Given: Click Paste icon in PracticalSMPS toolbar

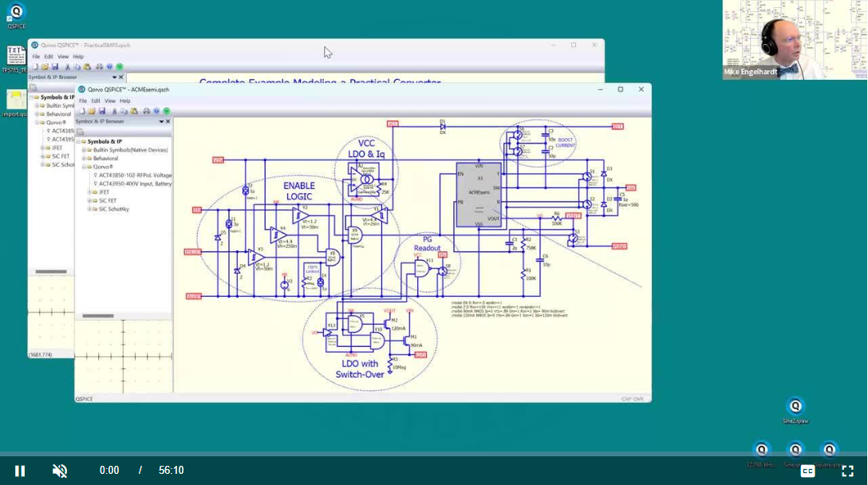Looking at the screenshot, I should point(87,67).
